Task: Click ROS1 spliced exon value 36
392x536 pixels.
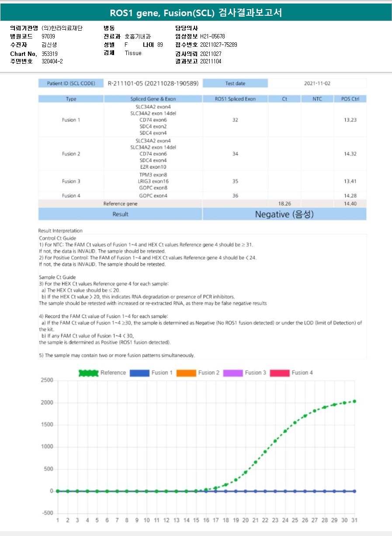Action: pos(235,196)
